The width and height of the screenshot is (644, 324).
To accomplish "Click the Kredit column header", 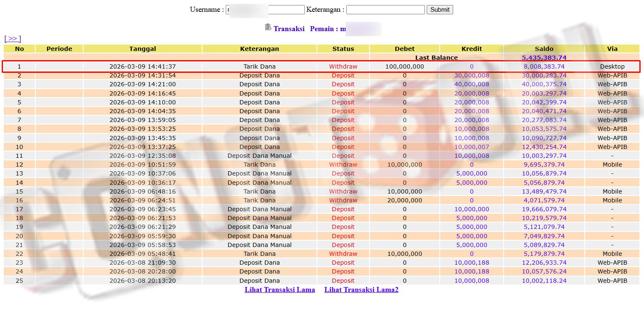I will 471,49.
